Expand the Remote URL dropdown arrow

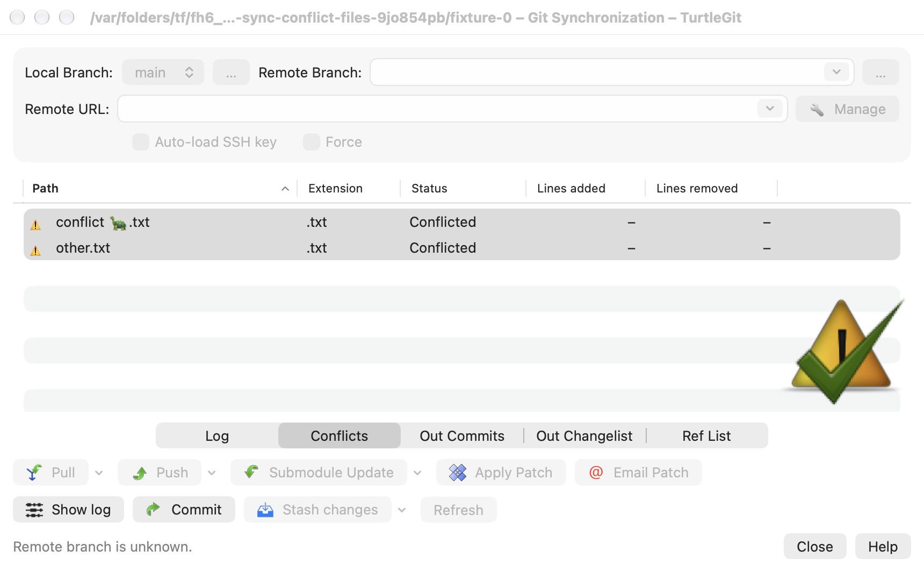pos(770,109)
